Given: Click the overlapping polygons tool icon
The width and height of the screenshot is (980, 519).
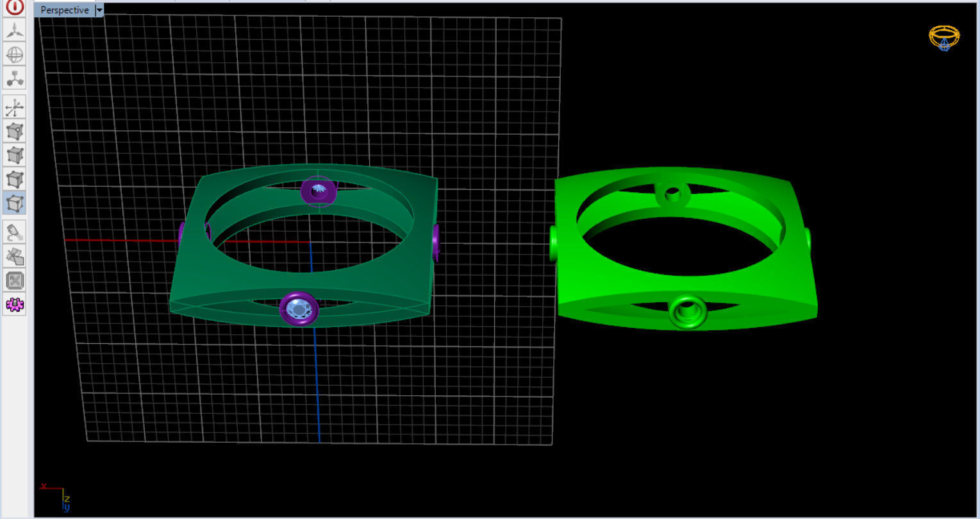Looking at the screenshot, I should [15, 257].
